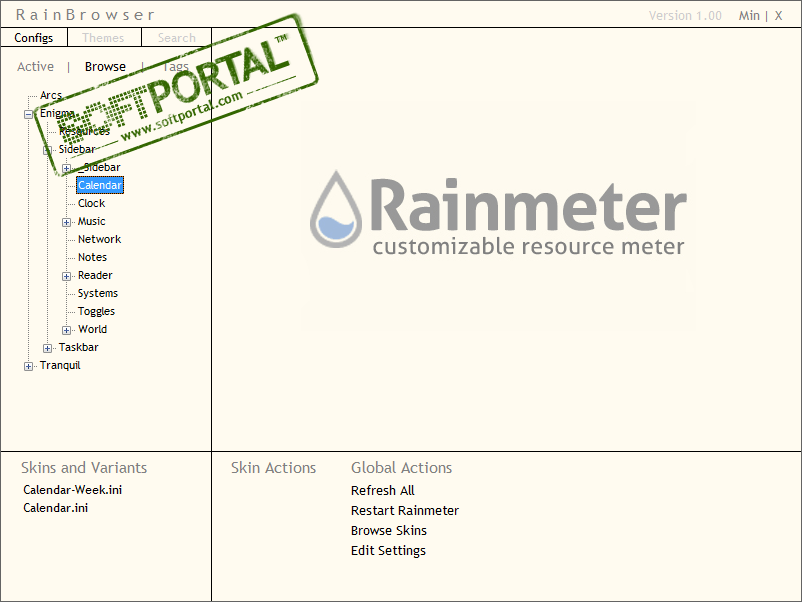Select the Calendar config

tap(100, 185)
